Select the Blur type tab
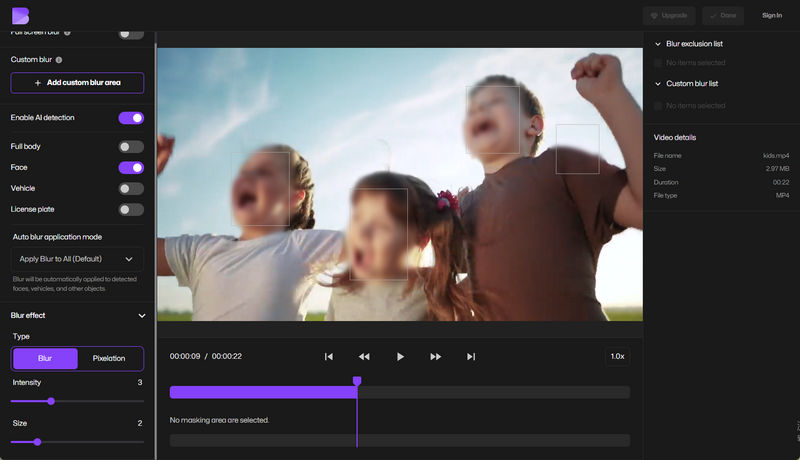The height and width of the screenshot is (460, 800). [x=45, y=359]
